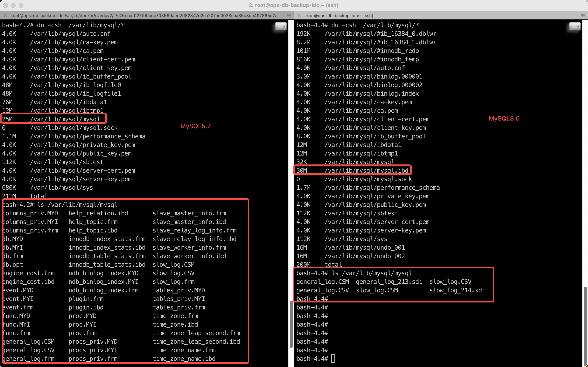Click the right pane scrollbar thumb

tap(585, 326)
